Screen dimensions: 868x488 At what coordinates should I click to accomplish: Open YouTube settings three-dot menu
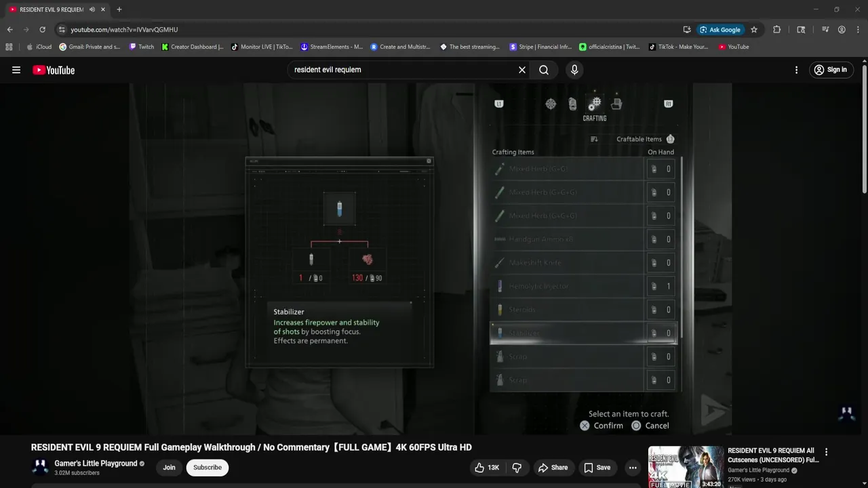click(x=796, y=70)
